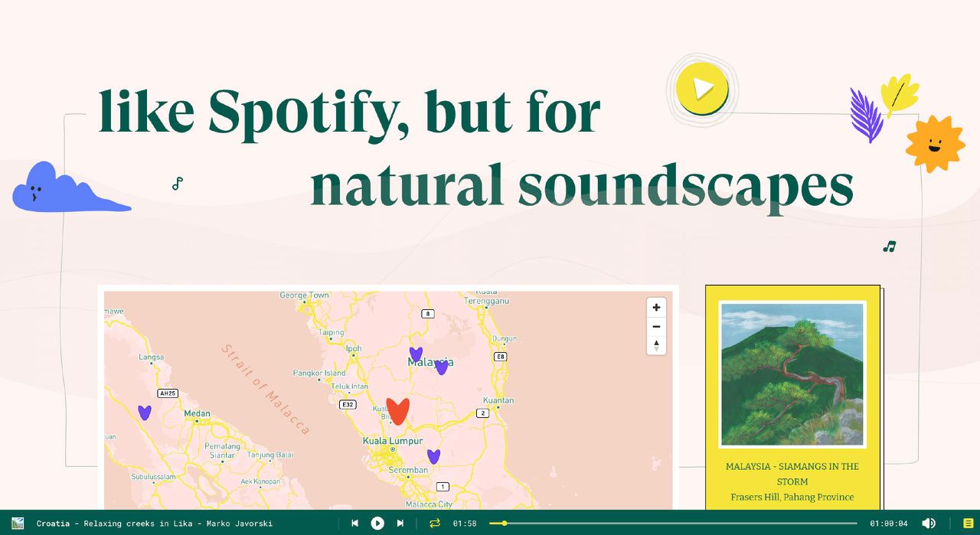Click the yellow play button in hero
The width and height of the screenshot is (980, 535).
click(x=702, y=90)
